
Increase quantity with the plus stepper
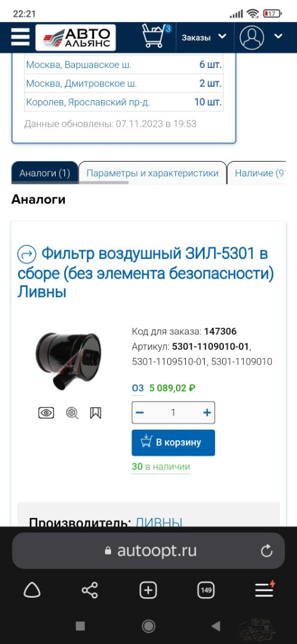tap(207, 412)
